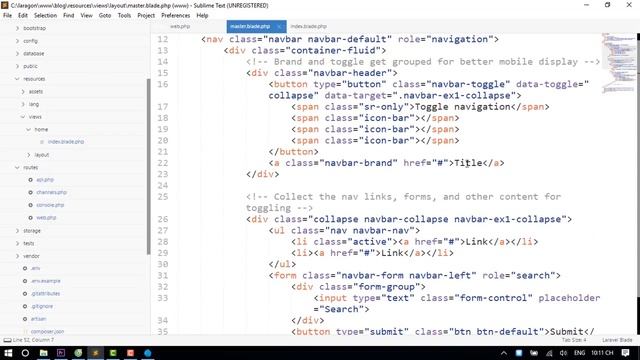The height and width of the screenshot is (360, 640).
Task: Open the Preferences menu
Action: click(176, 15)
